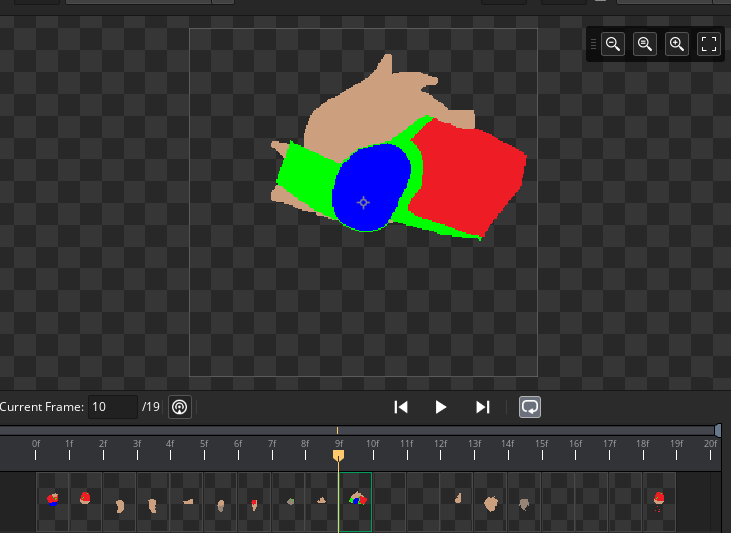Click the middle zoom reset magnifier icon

pos(645,44)
